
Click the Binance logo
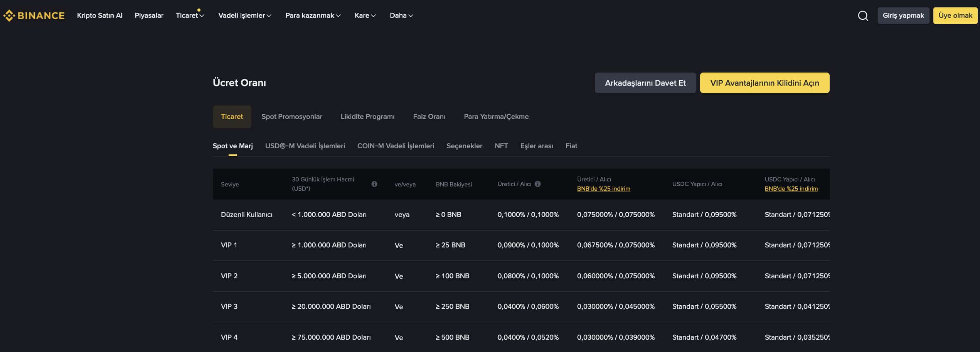click(34, 15)
